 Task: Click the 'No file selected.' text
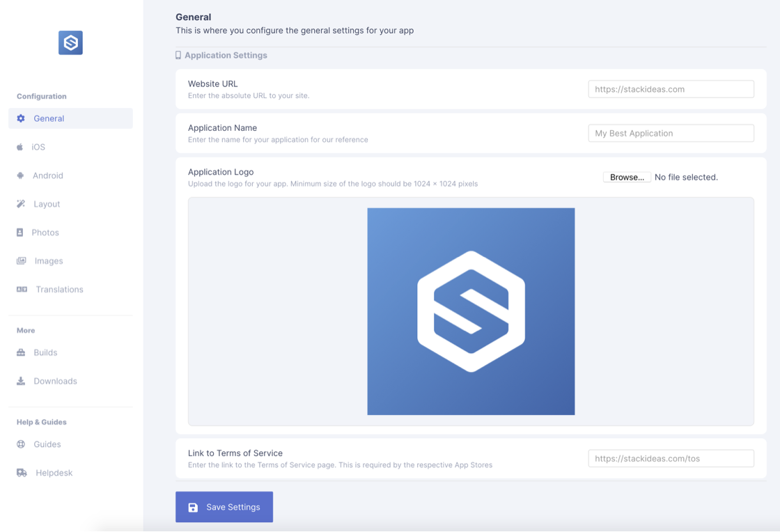686,177
